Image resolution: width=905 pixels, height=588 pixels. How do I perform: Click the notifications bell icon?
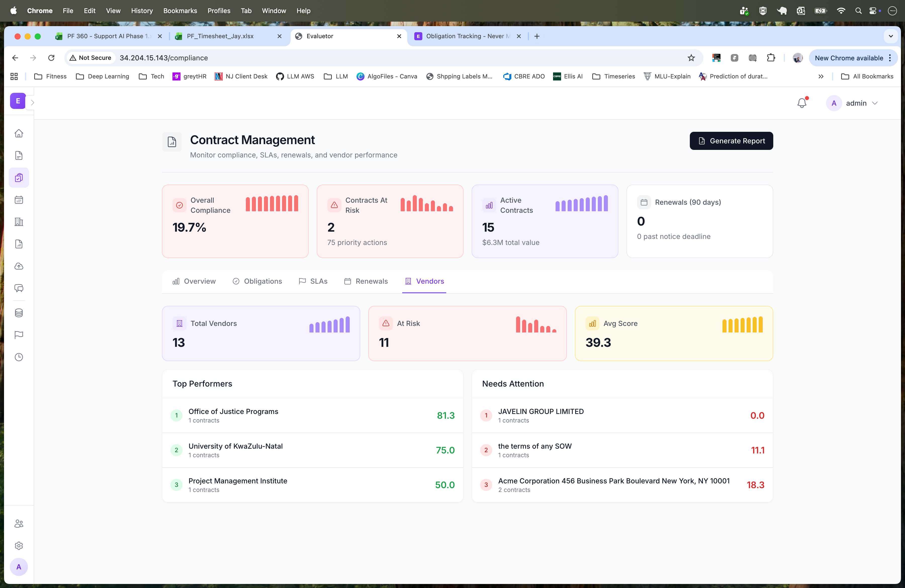tap(802, 103)
